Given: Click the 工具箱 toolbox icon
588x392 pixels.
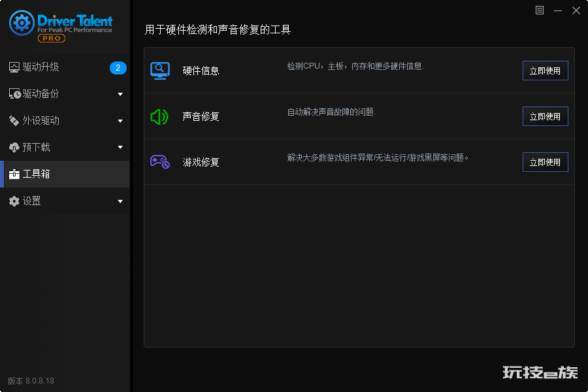Looking at the screenshot, I should (14, 174).
